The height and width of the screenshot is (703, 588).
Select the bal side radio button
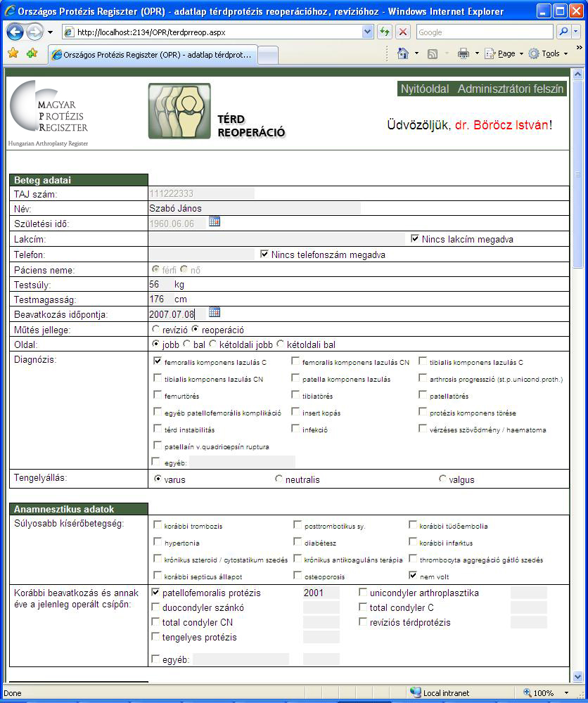click(x=186, y=344)
